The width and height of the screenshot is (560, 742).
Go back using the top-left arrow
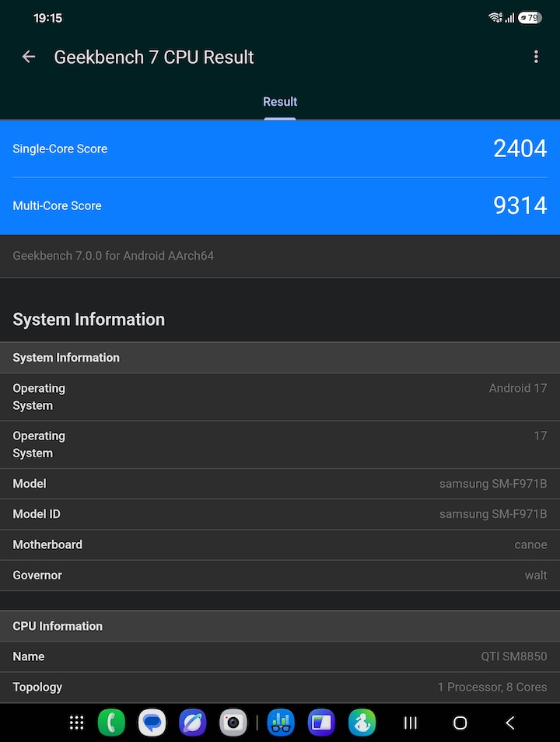click(29, 57)
